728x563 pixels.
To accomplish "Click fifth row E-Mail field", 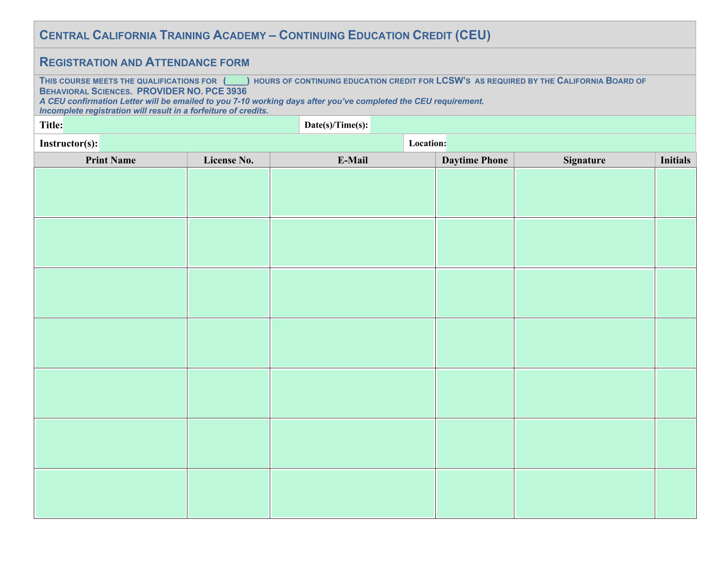I will 353,393.
